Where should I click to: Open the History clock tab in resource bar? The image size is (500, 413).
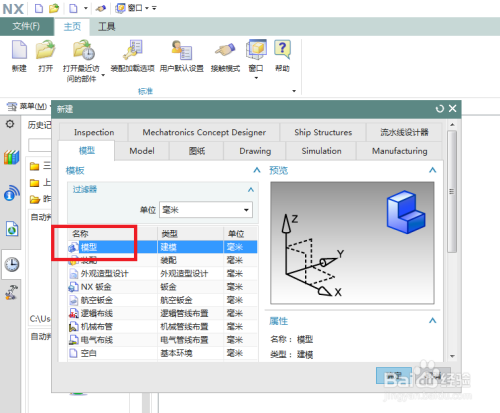point(12,264)
